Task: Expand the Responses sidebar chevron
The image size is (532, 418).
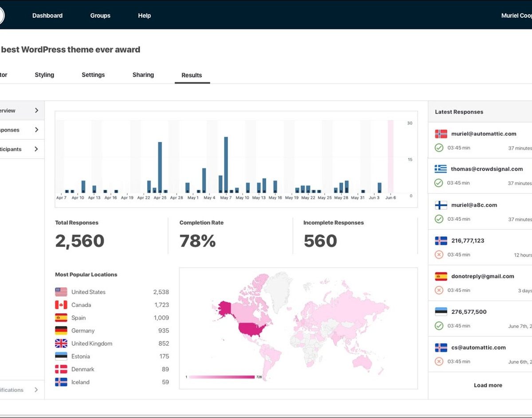Action: 36,130
